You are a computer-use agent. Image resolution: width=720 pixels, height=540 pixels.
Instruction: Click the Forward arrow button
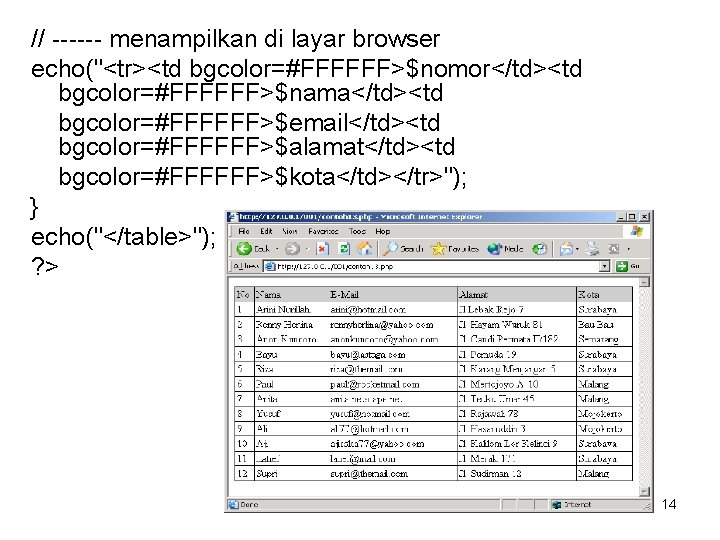tap(292, 249)
